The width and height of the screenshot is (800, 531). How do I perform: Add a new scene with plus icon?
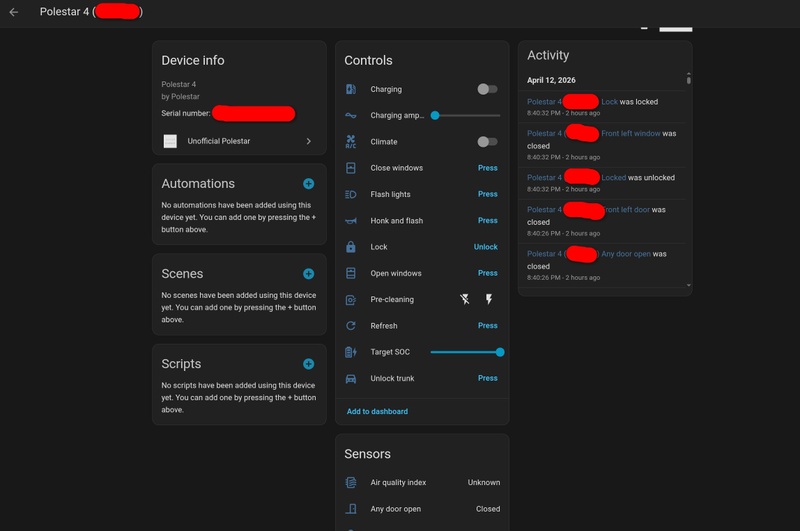(309, 274)
